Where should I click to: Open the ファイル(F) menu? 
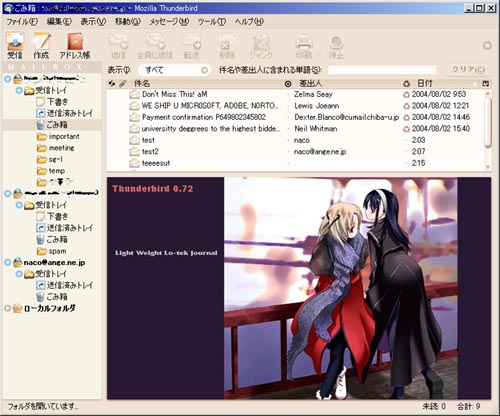[x=22, y=22]
